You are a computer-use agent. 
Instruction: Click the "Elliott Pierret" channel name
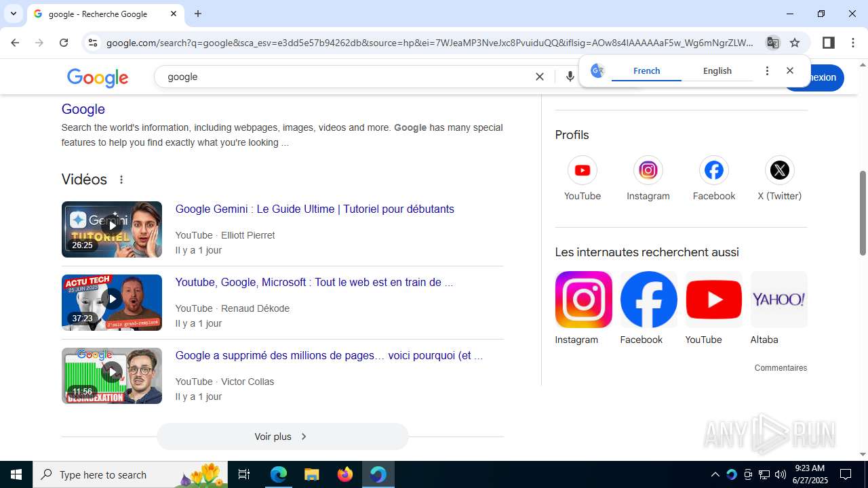(248, 235)
